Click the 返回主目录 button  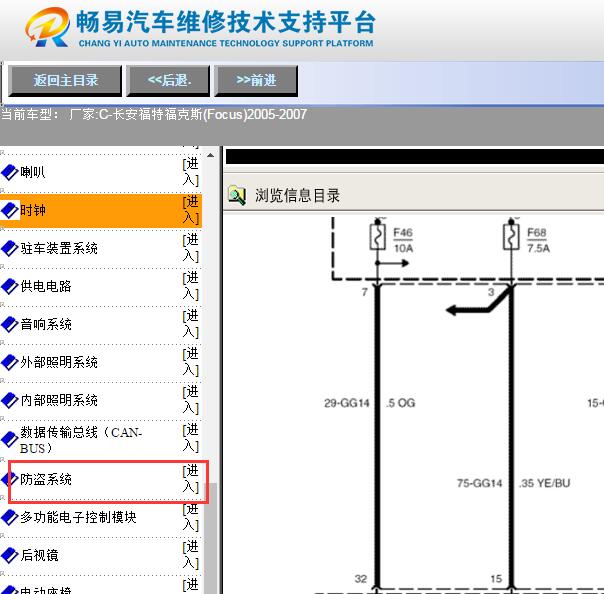[x=65, y=81]
